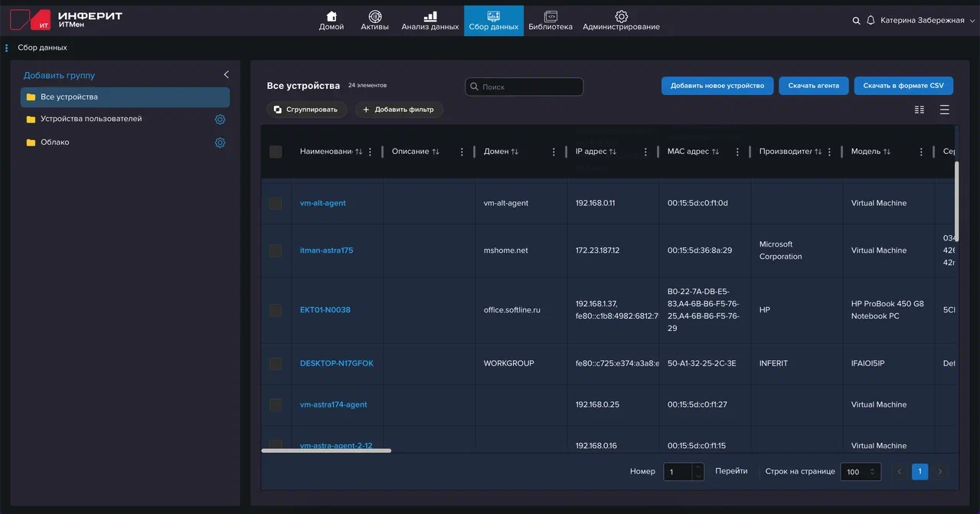980x514 pixels.
Task: Open settings gear for Устройства пользователей group
Action: tap(220, 119)
